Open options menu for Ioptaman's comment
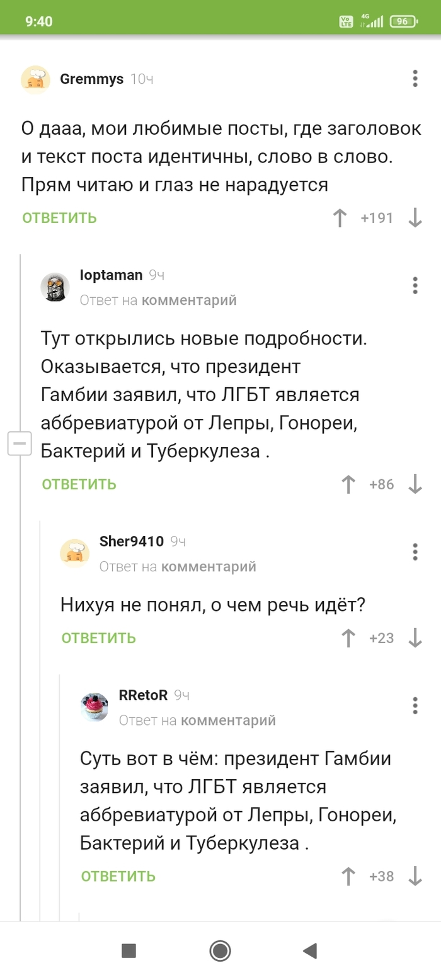 pos(415,285)
